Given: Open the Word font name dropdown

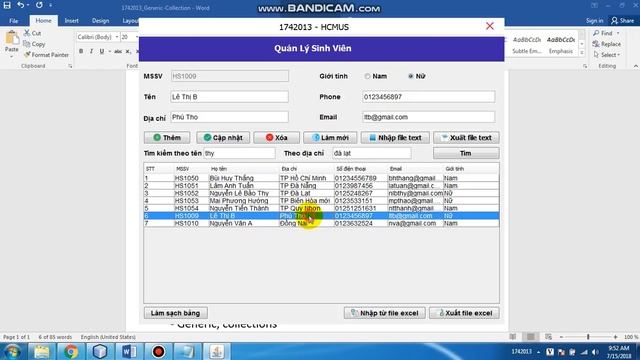Looking at the screenshot, I should click(x=116, y=37).
